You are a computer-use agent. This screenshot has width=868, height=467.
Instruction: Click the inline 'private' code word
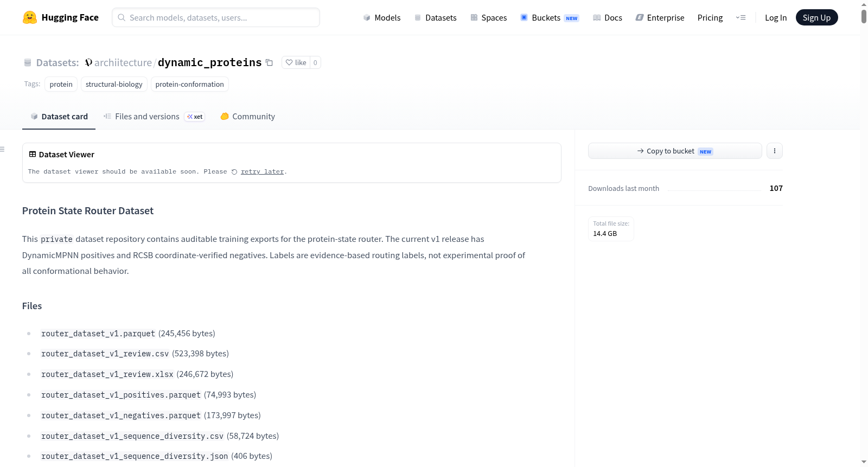[x=57, y=239]
